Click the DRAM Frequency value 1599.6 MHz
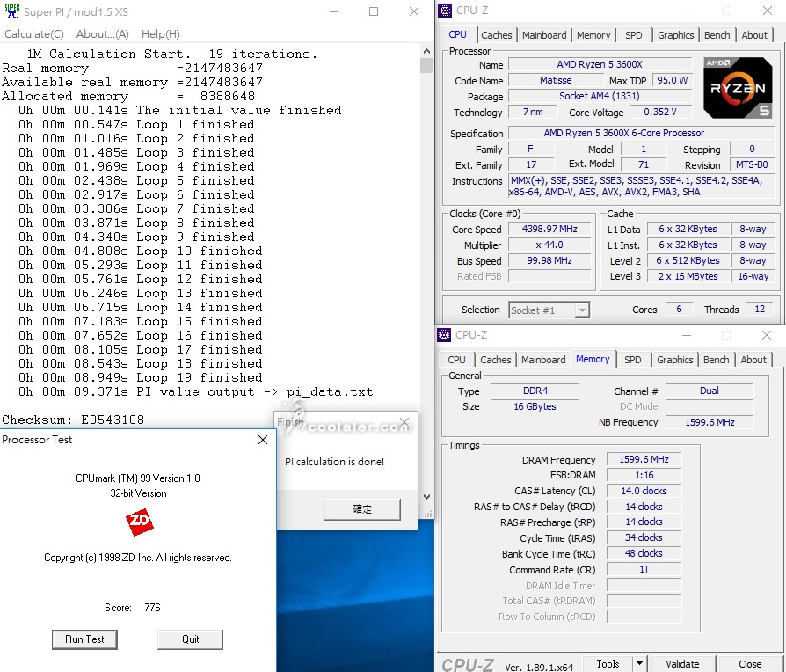 coord(644,459)
